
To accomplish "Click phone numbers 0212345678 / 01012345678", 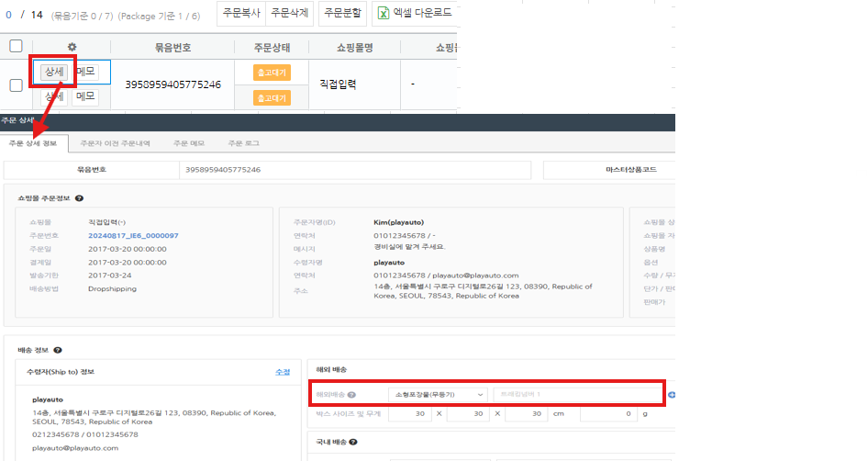I will [85, 434].
